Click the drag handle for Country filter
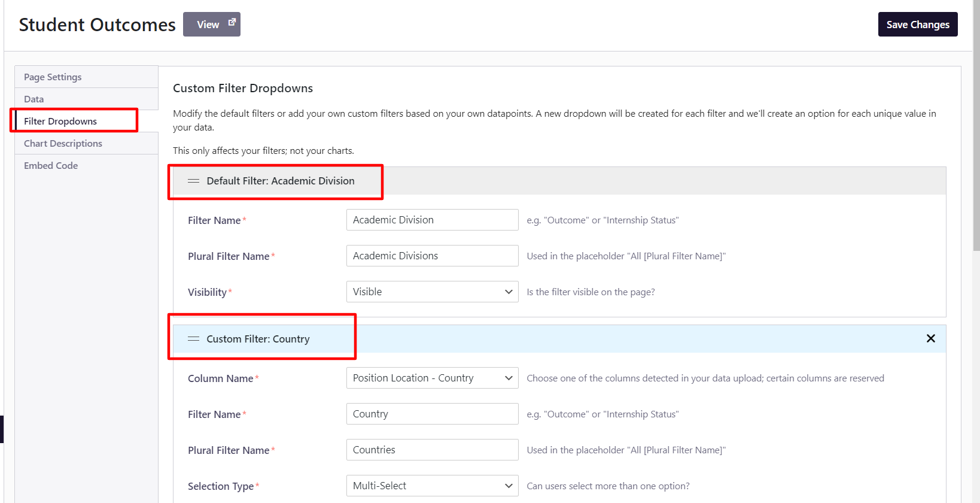This screenshot has height=503, width=980. [193, 339]
